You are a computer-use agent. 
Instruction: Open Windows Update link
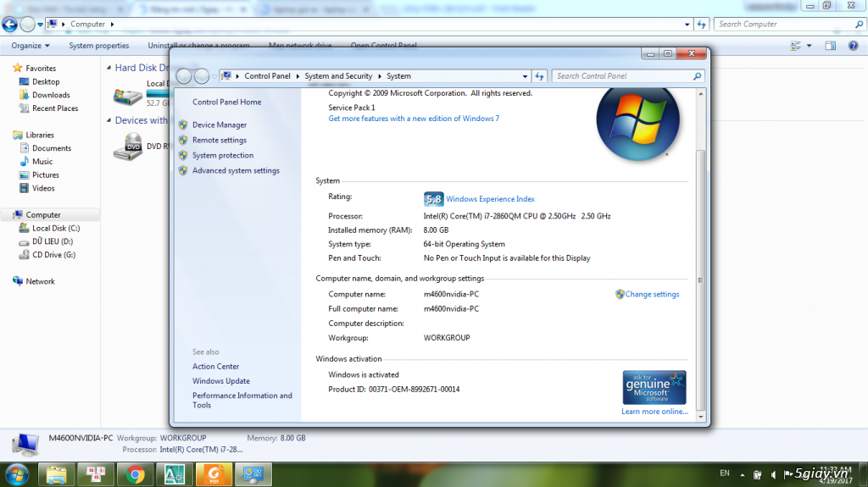click(221, 381)
